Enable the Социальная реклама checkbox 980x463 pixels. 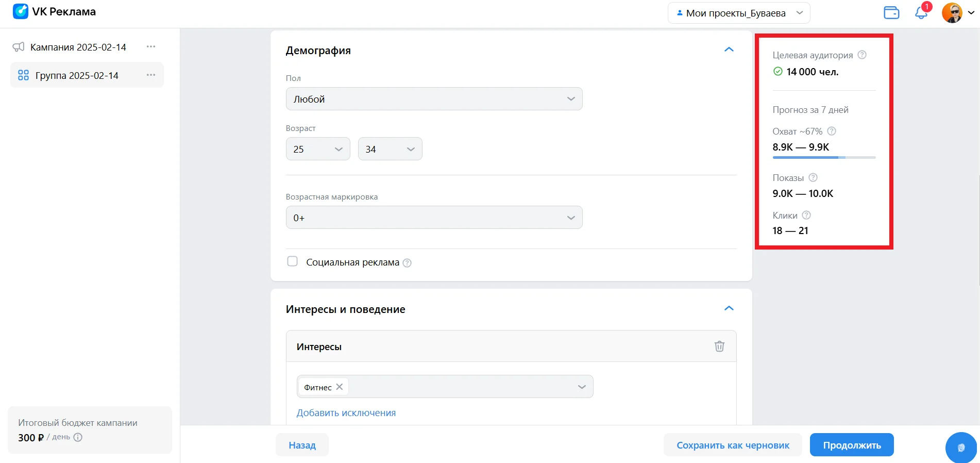point(292,261)
